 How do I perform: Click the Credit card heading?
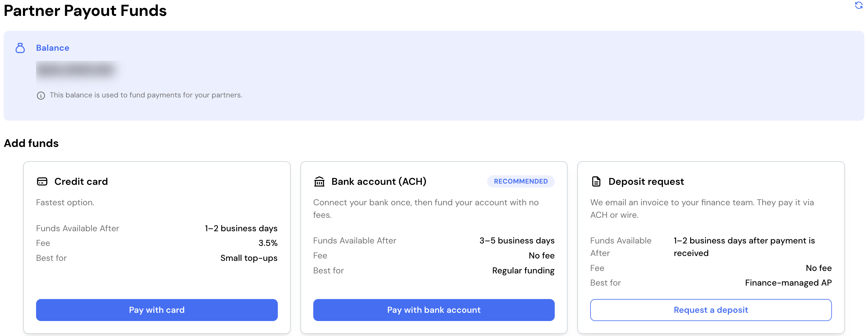click(81, 181)
